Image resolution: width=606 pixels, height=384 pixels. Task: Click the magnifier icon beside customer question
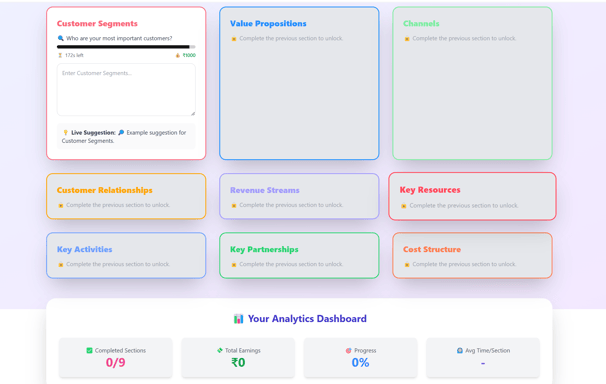pos(60,38)
